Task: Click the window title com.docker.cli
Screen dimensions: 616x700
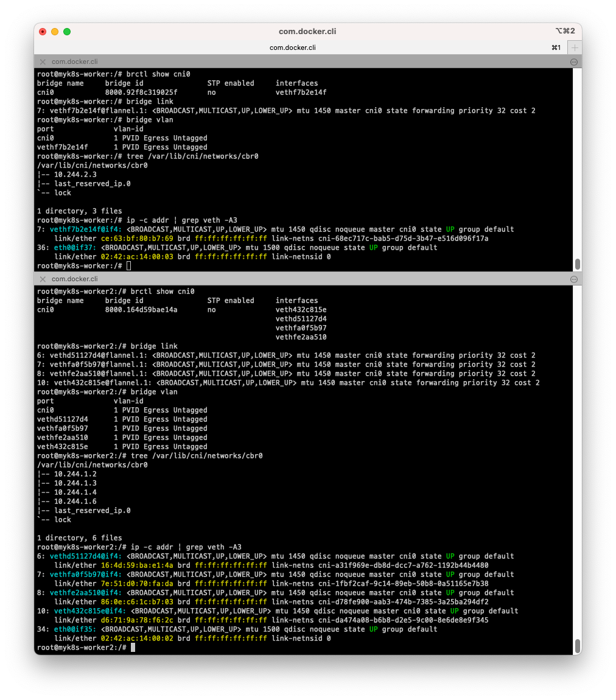Action: coord(307,31)
